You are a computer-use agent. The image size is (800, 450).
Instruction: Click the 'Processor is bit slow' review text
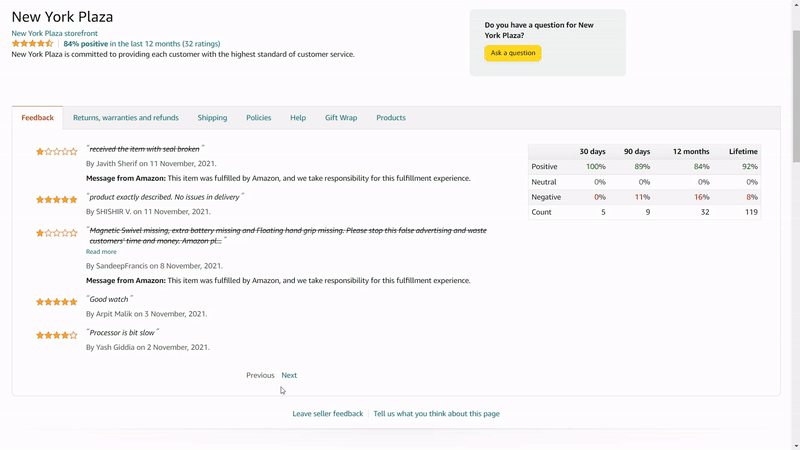coord(122,333)
